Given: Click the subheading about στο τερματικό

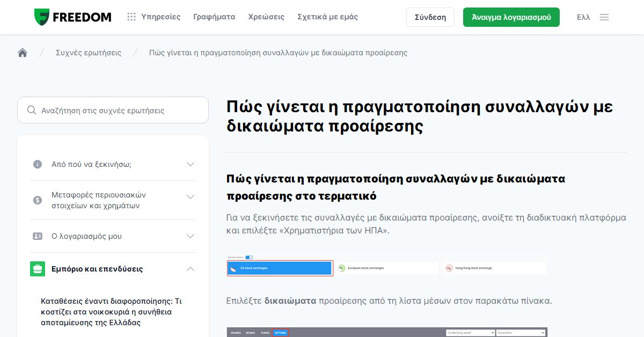Looking at the screenshot, I should [396, 187].
